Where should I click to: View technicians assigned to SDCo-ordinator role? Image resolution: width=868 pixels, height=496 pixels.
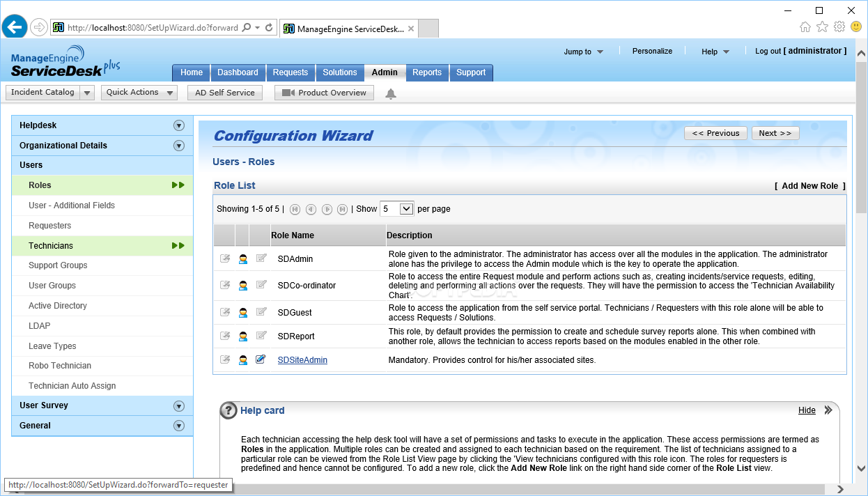[x=243, y=285]
